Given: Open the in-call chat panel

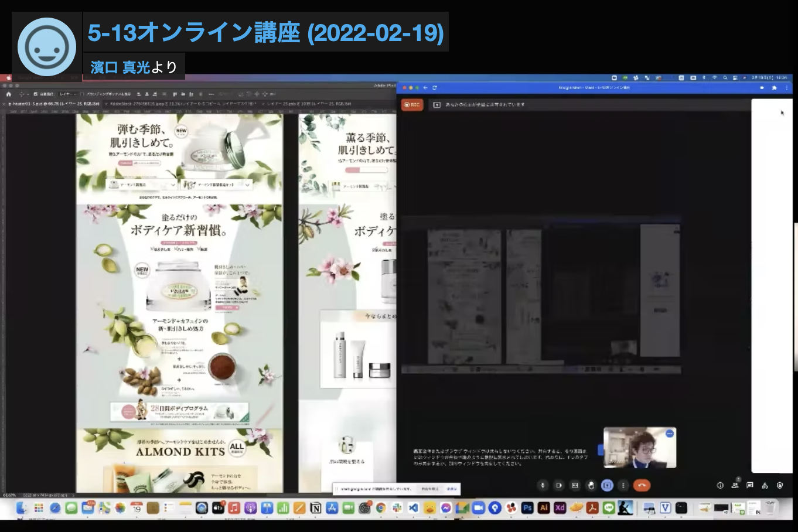Looking at the screenshot, I should coord(749,485).
